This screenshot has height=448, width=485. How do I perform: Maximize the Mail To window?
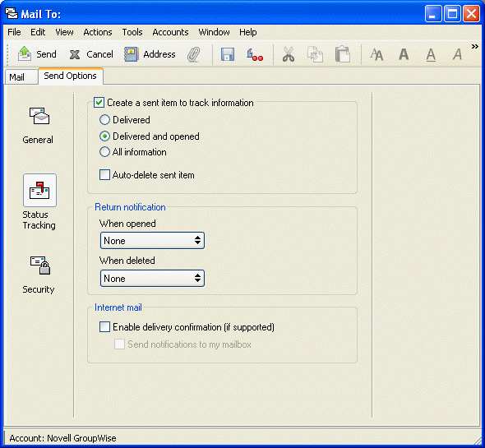[452, 14]
